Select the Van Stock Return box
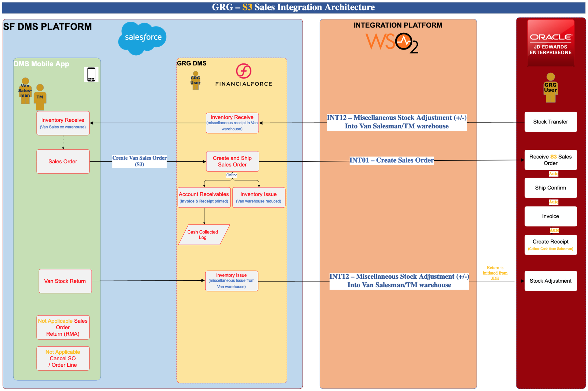588x391 pixels. [x=65, y=281]
